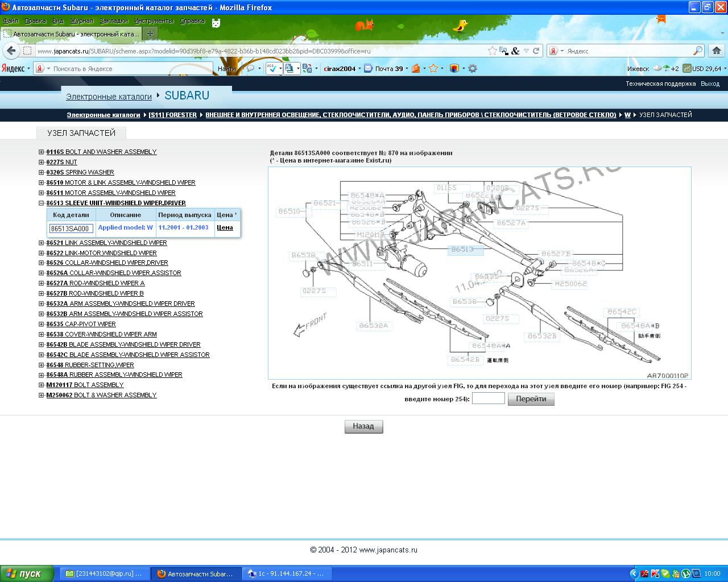Open the Журнал menu
This screenshot has height=582, width=728.
81,21
